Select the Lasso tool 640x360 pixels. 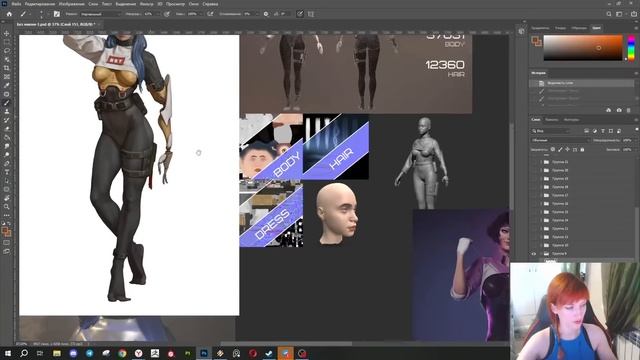[x=7, y=51]
